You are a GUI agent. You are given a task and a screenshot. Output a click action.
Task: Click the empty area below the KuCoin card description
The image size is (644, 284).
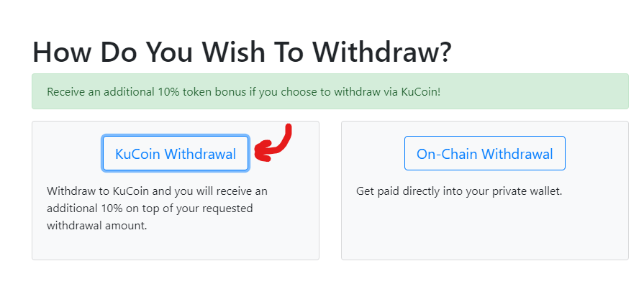point(176,246)
